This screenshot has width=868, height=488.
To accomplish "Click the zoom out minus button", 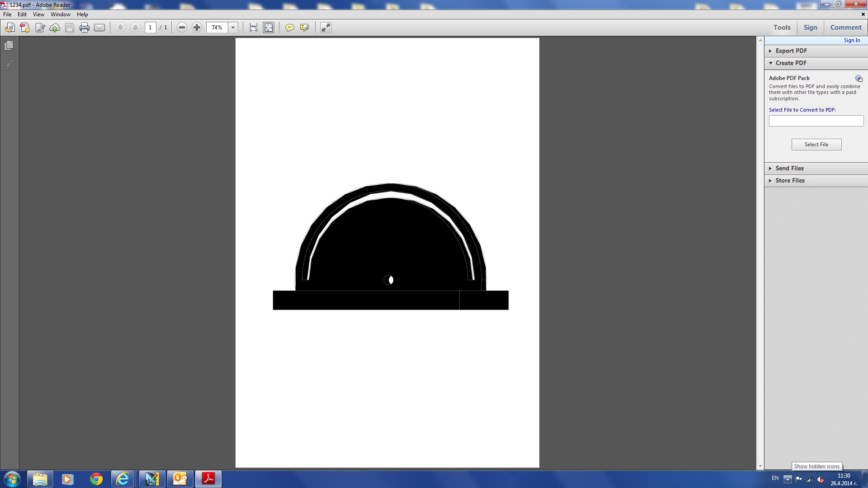I will [x=182, y=28].
